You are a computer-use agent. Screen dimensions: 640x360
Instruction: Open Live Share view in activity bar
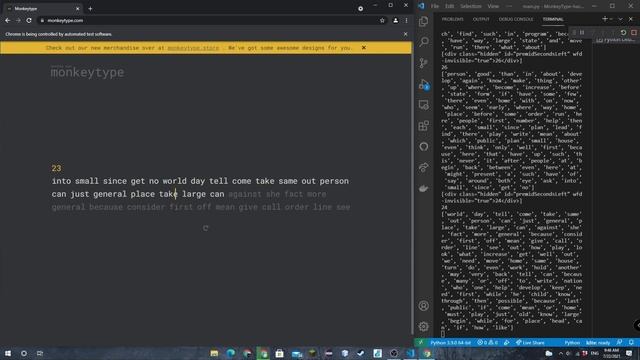(424, 167)
